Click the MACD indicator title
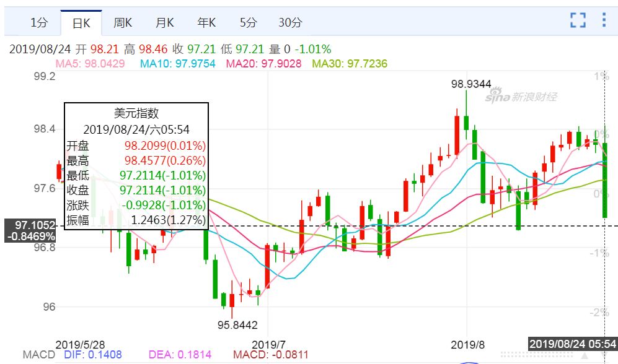Viewport: 618px width, 364px height. 38,355
